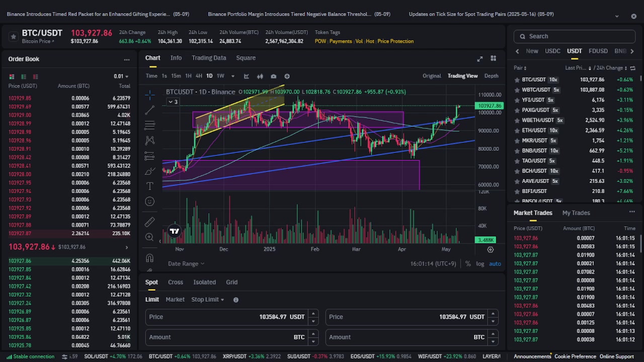Select the Isolated margin tab

205,283
